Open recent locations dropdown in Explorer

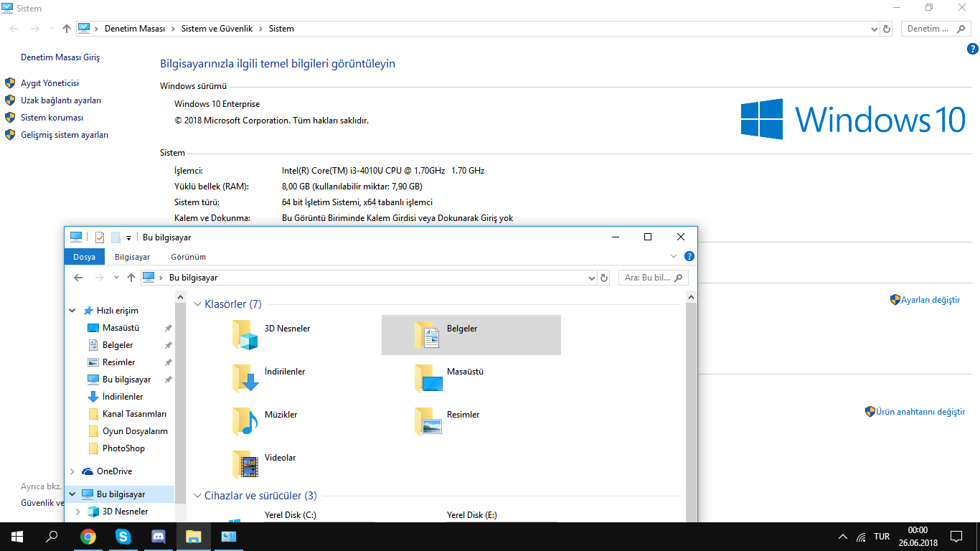tap(116, 278)
